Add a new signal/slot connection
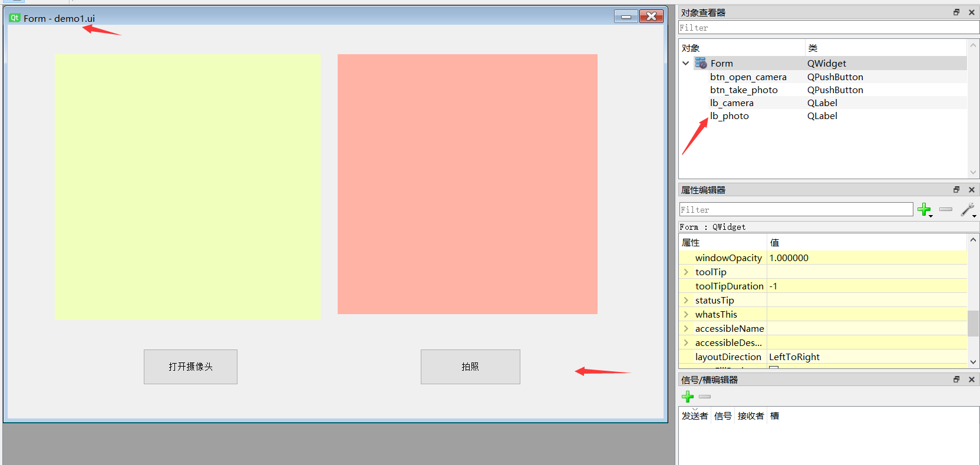This screenshot has height=465, width=980. [x=688, y=397]
